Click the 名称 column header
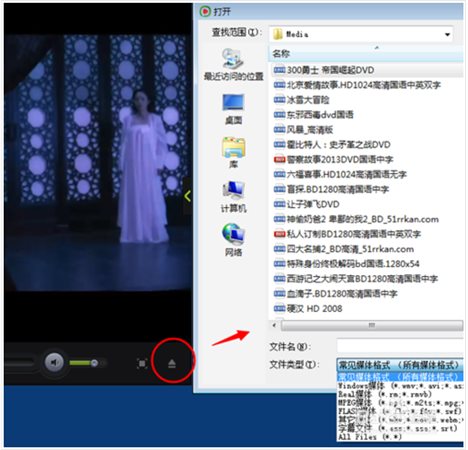This screenshot has width=468, height=450. pos(366,53)
